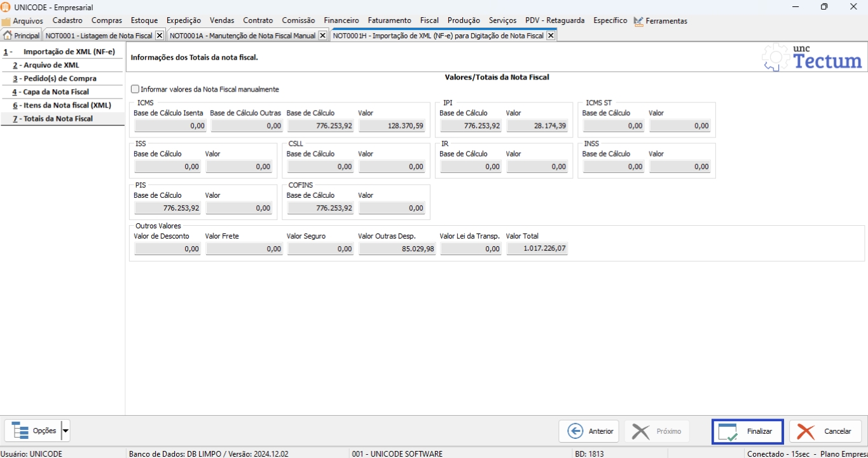Enable Informar valores da Nota Fiscal manualmente

(135, 90)
